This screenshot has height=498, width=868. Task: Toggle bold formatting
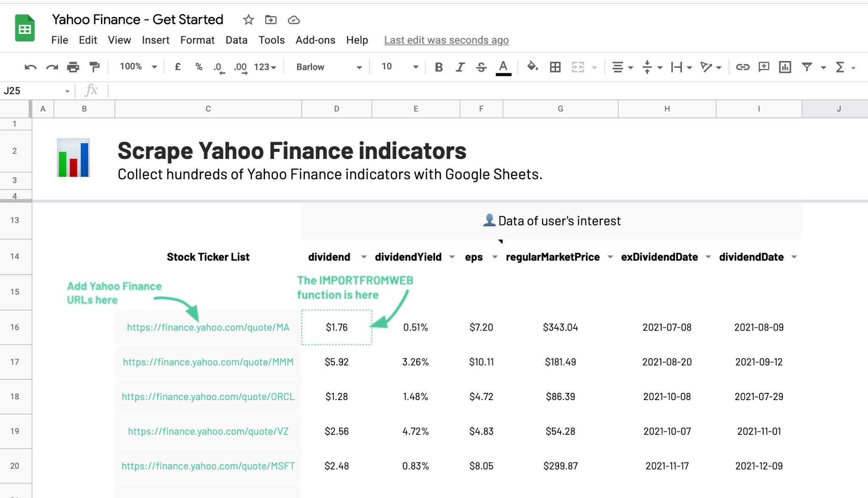click(439, 67)
